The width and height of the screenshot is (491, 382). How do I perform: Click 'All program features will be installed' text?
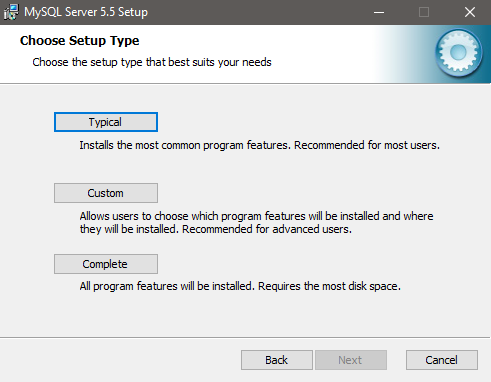point(240,286)
